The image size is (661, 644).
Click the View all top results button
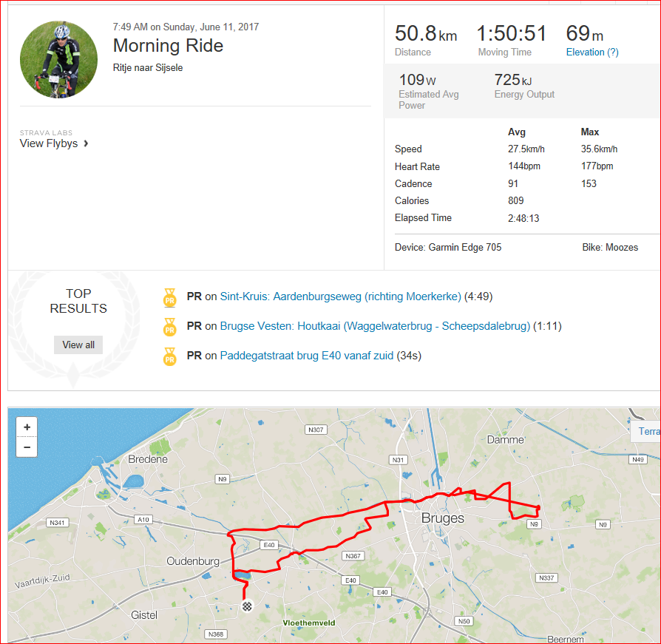(78, 345)
